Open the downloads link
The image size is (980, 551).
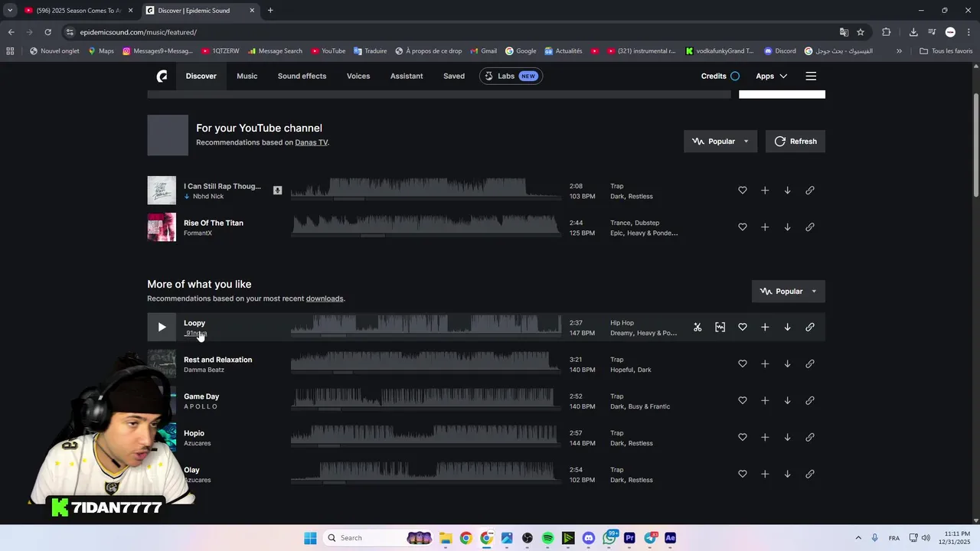(x=325, y=298)
